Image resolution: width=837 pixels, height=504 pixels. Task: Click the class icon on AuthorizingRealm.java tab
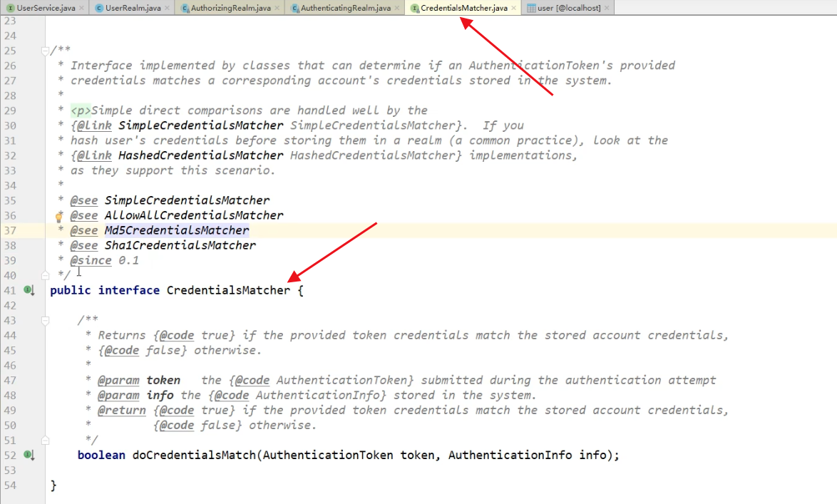tap(185, 8)
